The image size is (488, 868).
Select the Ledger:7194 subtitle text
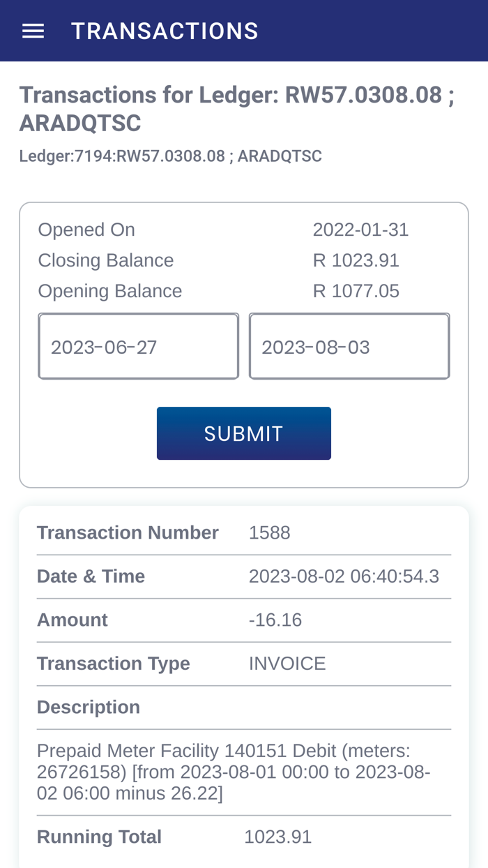coord(170,155)
